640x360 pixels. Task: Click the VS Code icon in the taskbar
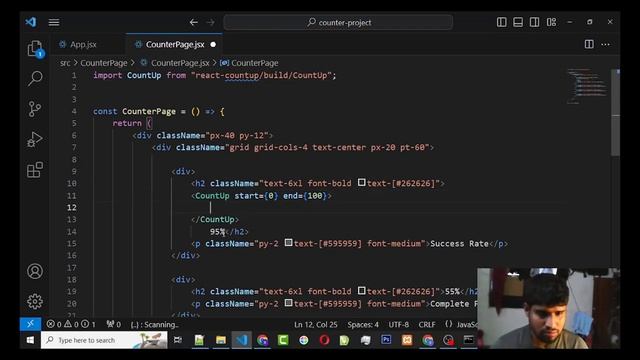(x=242, y=340)
